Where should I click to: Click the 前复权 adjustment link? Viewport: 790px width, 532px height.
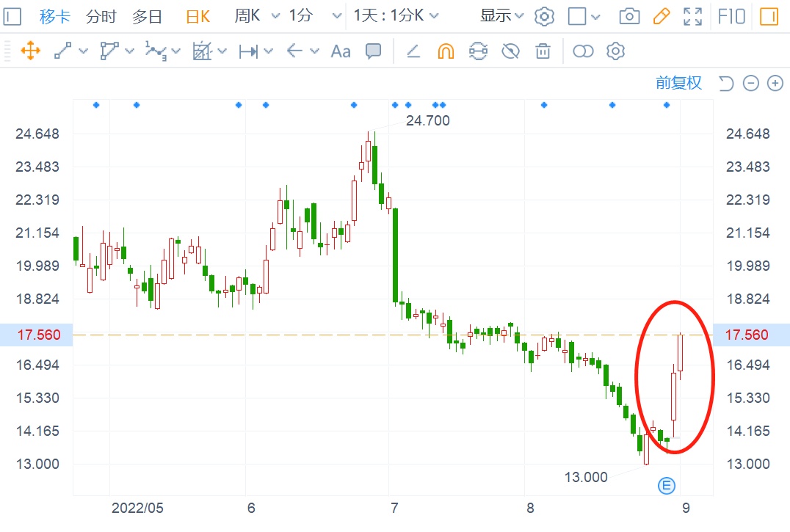coord(678,82)
